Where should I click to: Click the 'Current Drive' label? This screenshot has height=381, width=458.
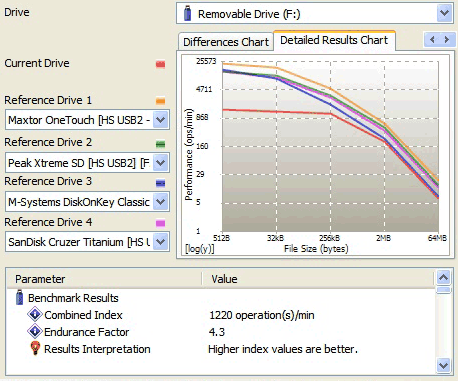click(x=37, y=63)
